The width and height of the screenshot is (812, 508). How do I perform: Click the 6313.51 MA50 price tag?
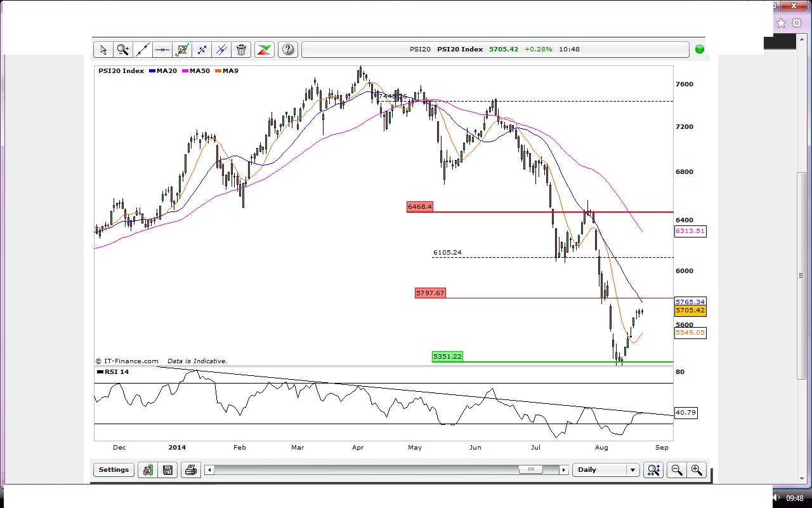pos(690,231)
